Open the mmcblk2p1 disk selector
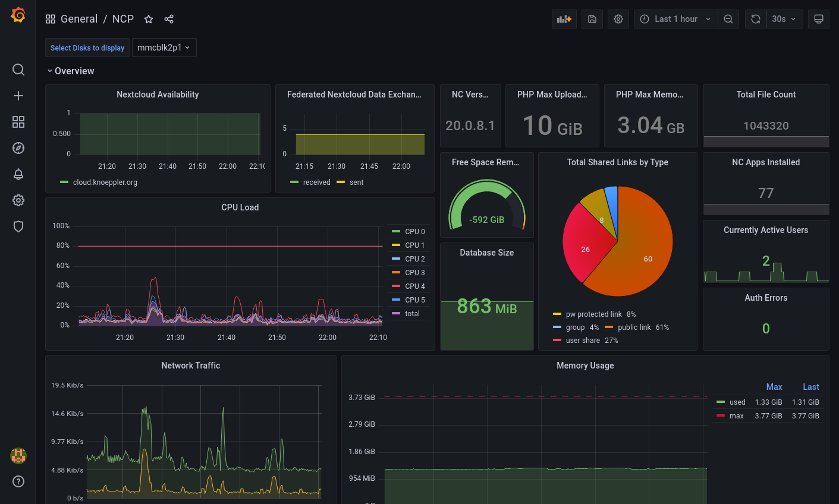This screenshot has width=839, height=504. coord(164,48)
